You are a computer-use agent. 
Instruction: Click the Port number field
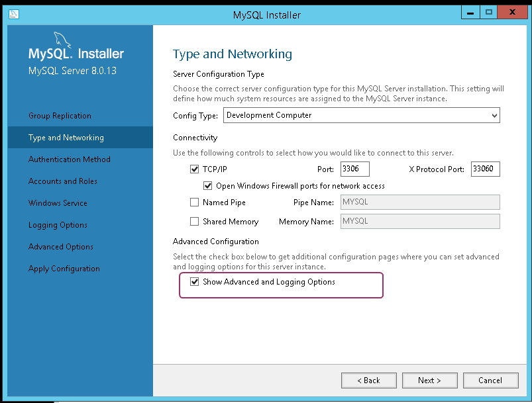click(355, 169)
